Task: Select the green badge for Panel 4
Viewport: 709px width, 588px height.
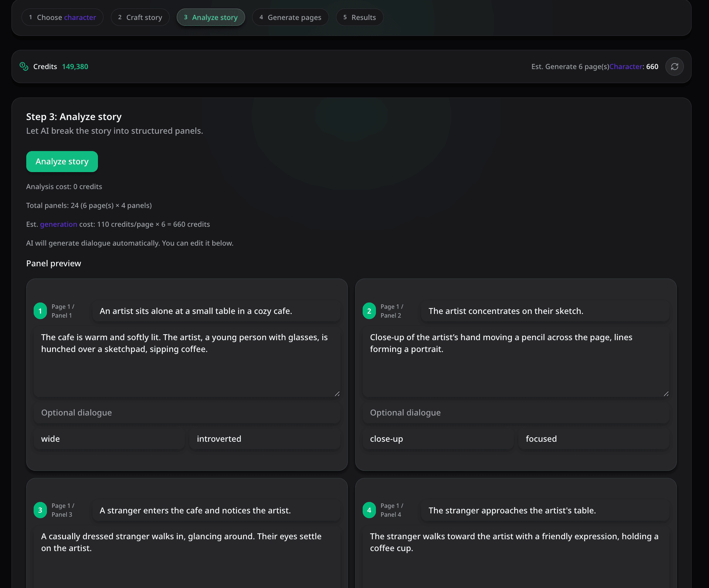Action: pos(369,510)
